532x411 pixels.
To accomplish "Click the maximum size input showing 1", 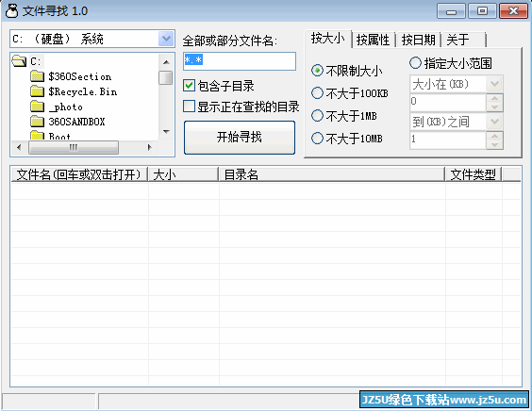I will click(448, 140).
